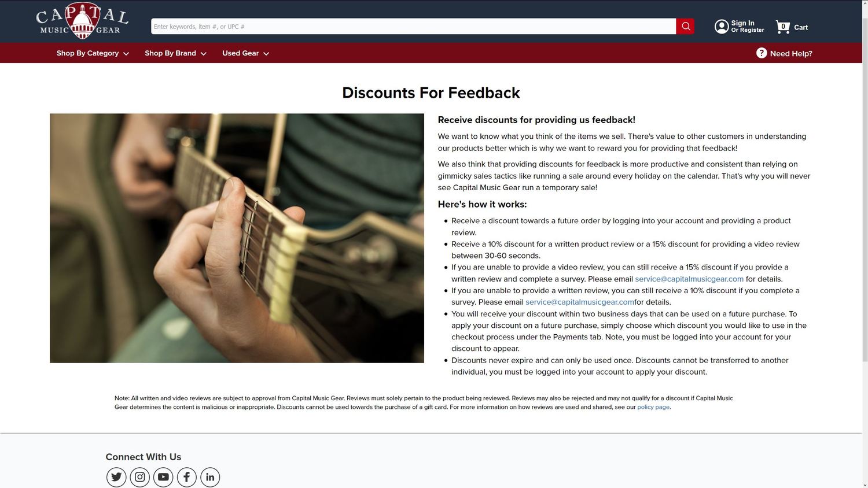Click service email link in written review bullet
This screenshot has height=488, width=868.
[x=580, y=302]
